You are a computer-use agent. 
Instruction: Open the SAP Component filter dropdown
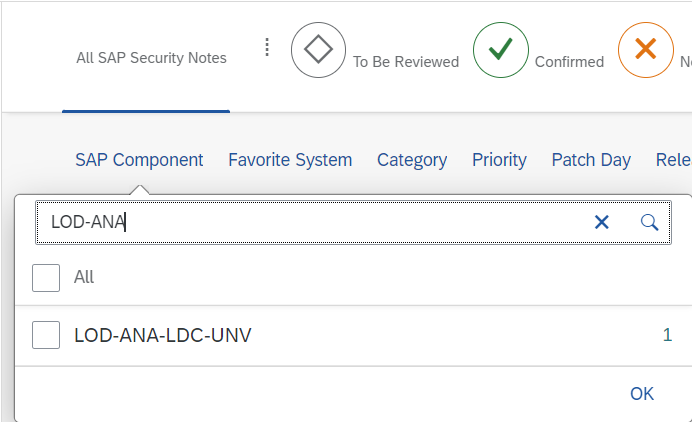point(139,160)
